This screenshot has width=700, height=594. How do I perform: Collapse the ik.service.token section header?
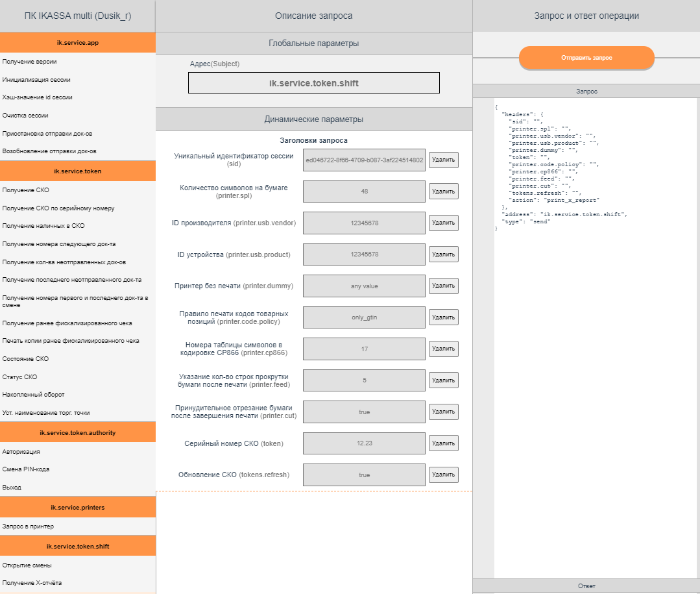(x=78, y=171)
